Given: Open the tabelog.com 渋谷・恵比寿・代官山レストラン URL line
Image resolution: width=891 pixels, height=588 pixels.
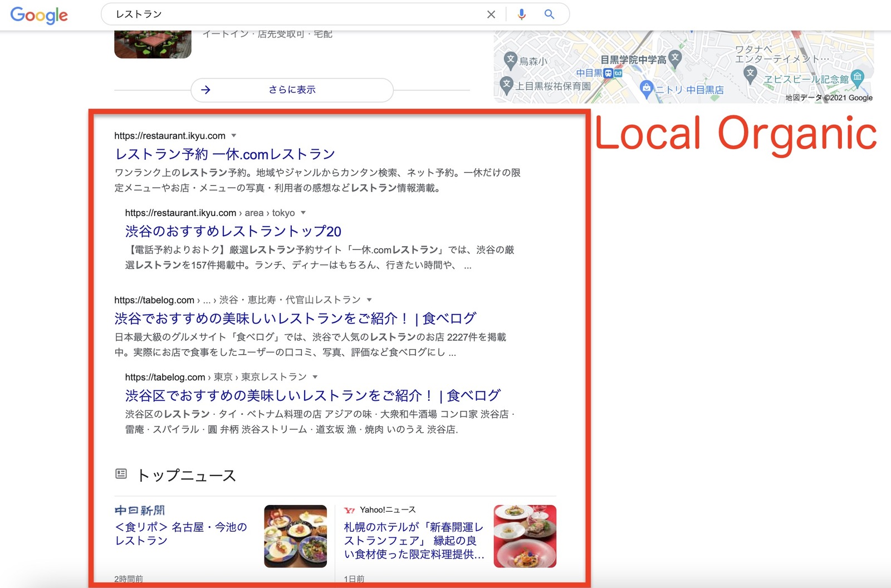Looking at the screenshot, I should pos(238,300).
